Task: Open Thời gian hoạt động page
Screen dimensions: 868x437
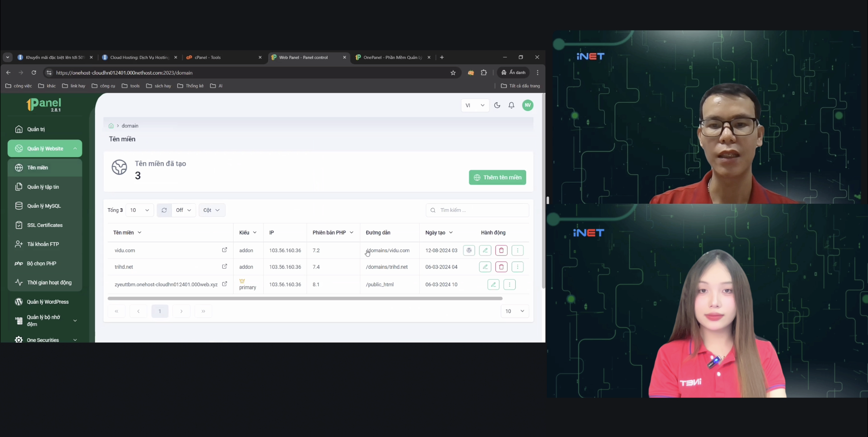Action: point(45,283)
